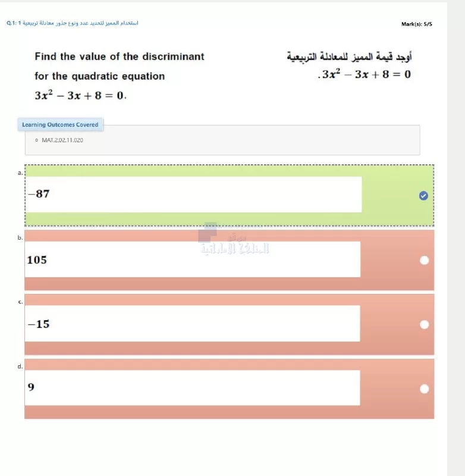This screenshot has height=476, width=465.
Task: Click the white answer box showing −15
Action: click(x=193, y=324)
